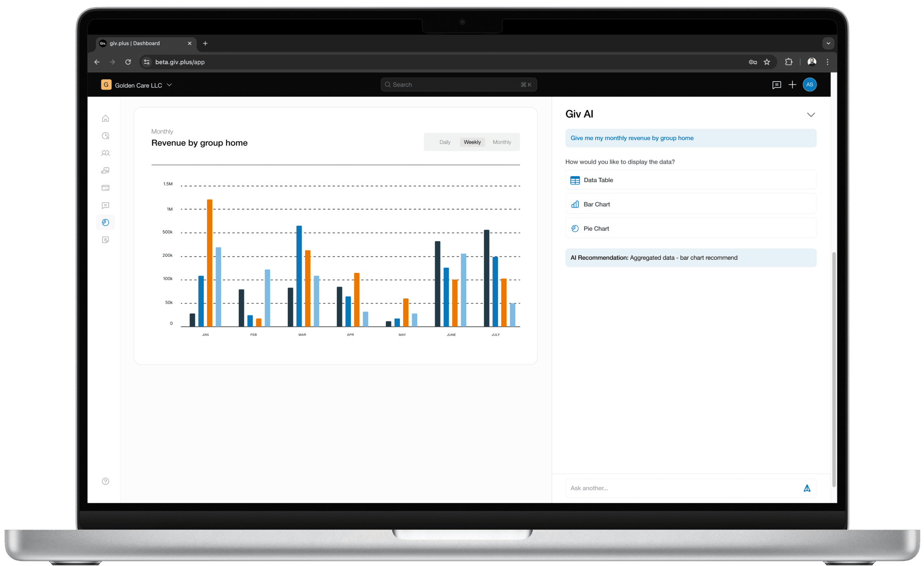
Task: Switch chart view to Daily
Action: pos(445,142)
